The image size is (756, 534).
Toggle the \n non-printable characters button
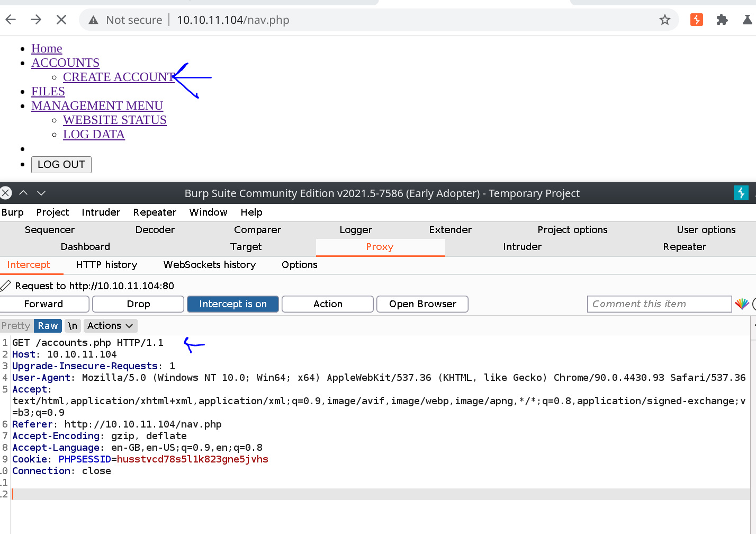click(73, 326)
